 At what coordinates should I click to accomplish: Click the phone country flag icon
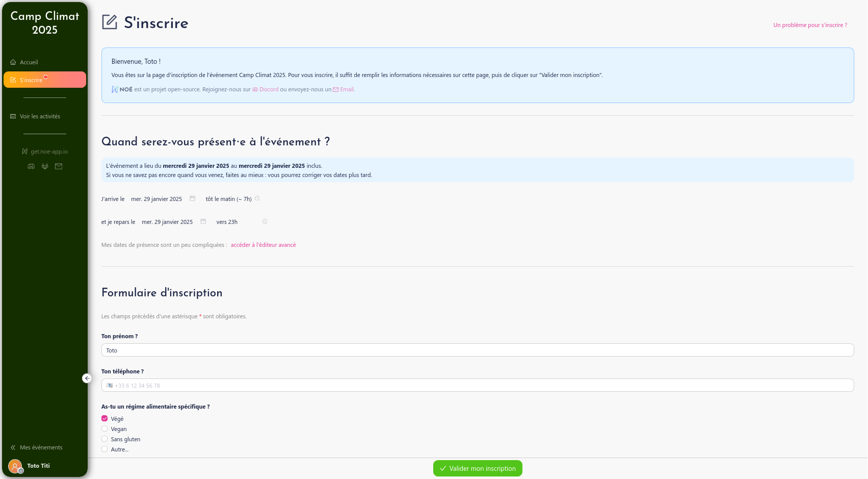point(110,386)
